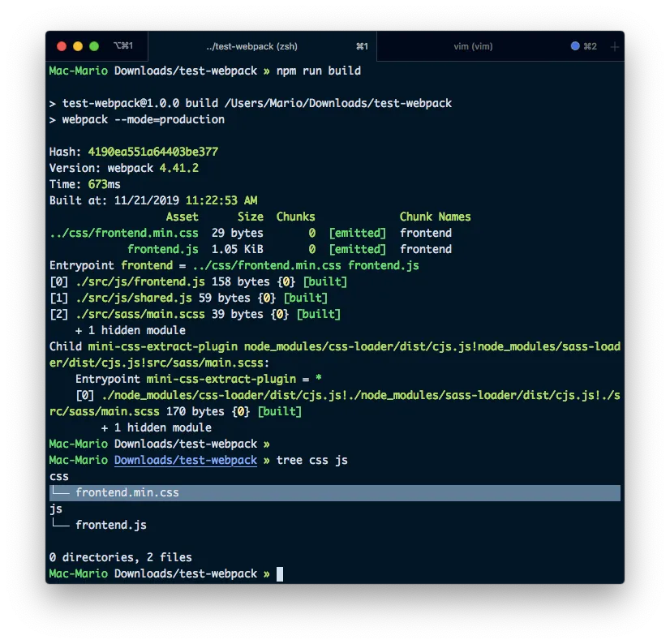The width and height of the screenshot is (670, 644).
Task: Click the ./src/js/frontend.js module path
Action: (140, 282)
